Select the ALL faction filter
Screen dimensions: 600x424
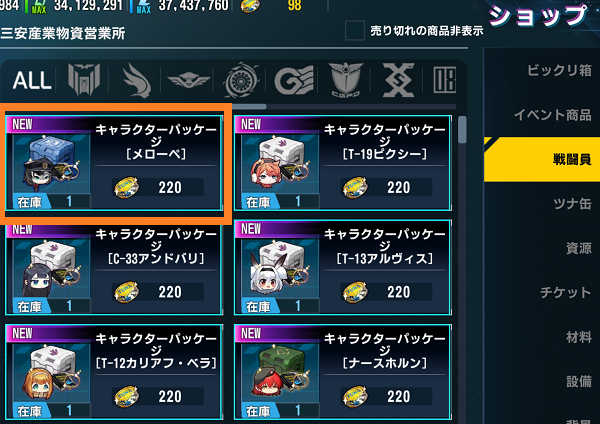[x=32, y=80]
